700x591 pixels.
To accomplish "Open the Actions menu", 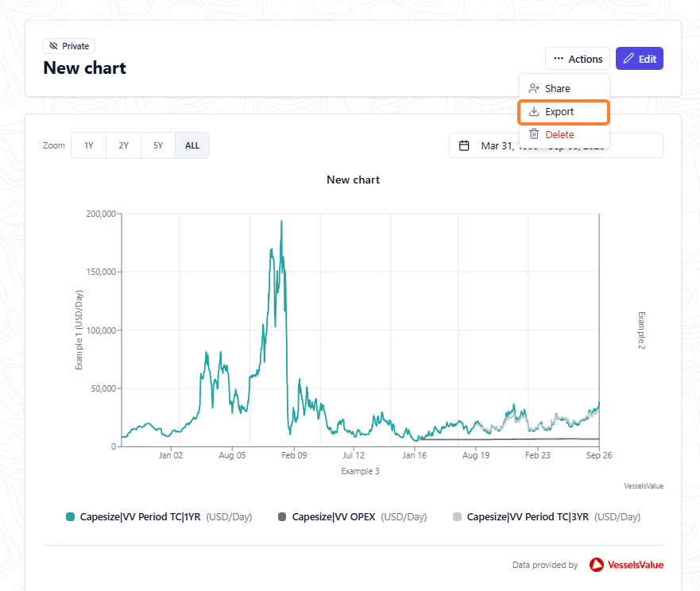I will [577, 59].
